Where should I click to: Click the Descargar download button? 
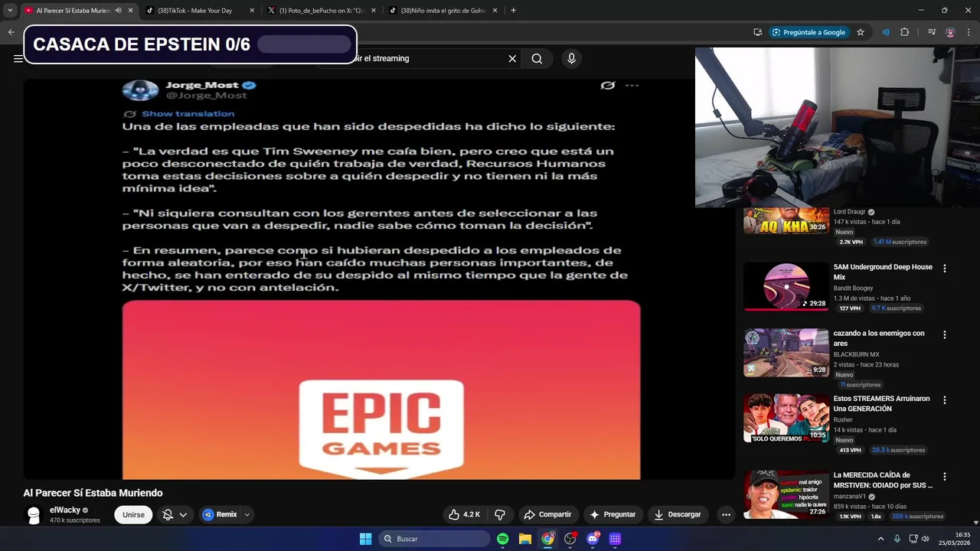point(678,514)
